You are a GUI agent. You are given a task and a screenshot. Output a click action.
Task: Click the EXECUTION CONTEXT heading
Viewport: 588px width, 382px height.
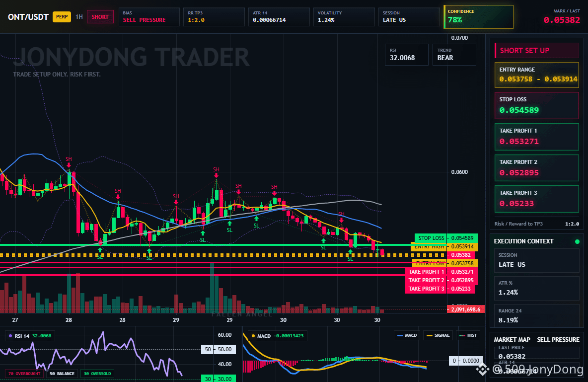point(523,241)
